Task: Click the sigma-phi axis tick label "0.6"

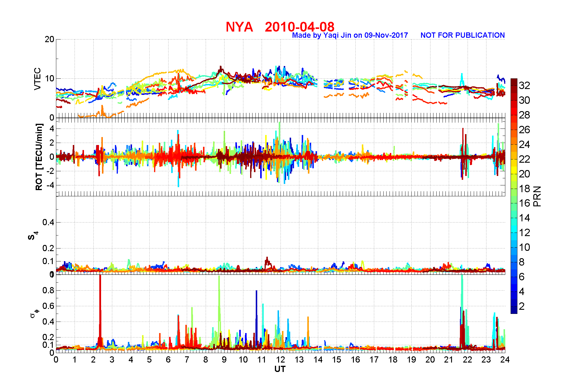Action: [48, 306]
